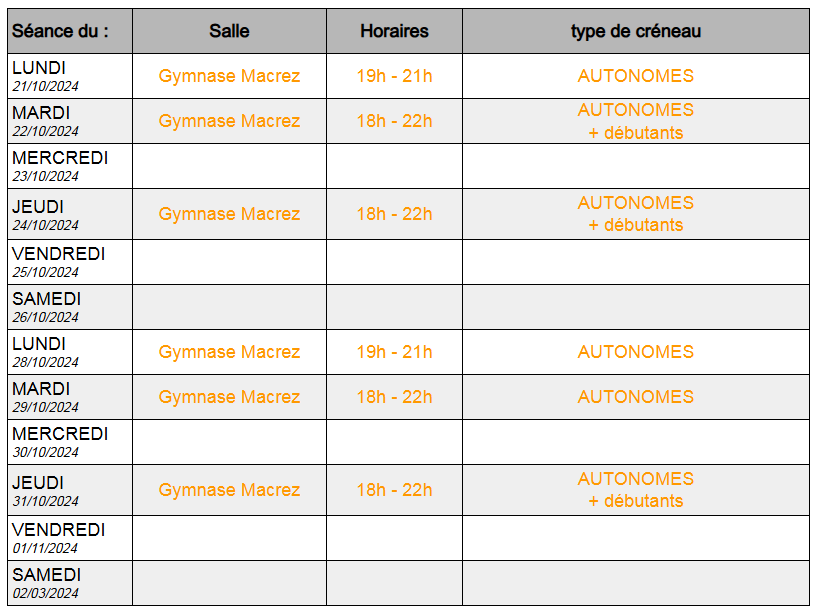This screenshot has height=610, width=815.
Task: Select AUTONOMES for MARDI 29/10/2024
Action: click(636, 397)
